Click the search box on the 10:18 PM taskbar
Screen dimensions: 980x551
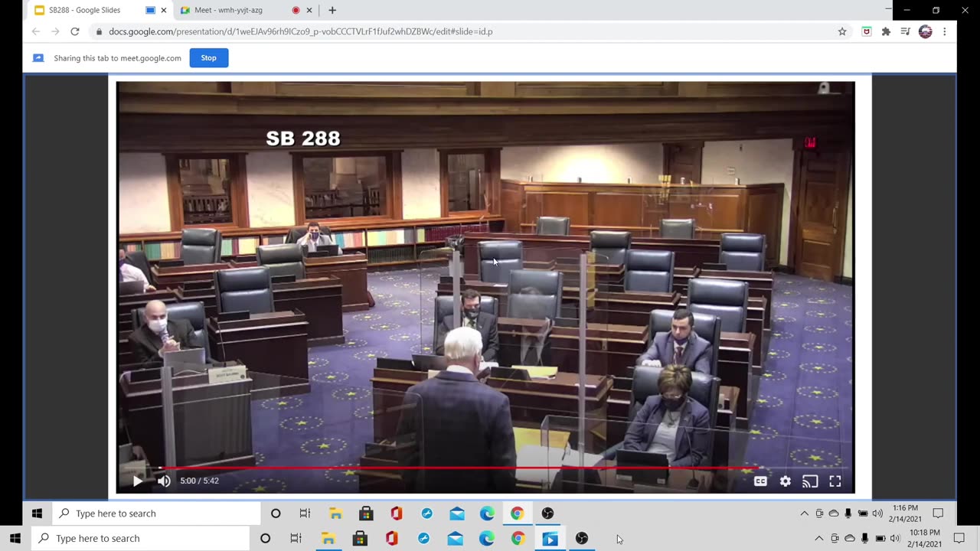tap(141, 538)
